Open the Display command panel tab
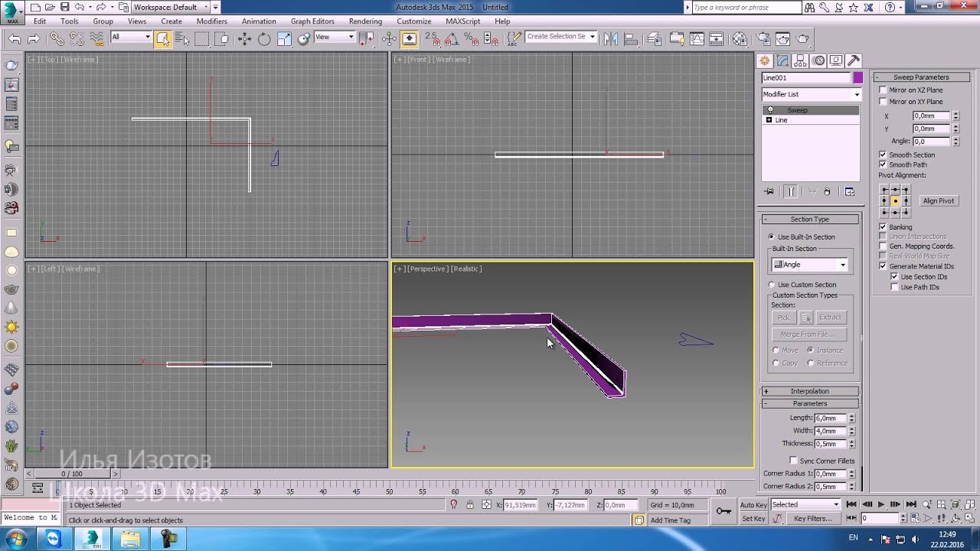The height and width of the screenshot is (551, 980). [x=836, y=61]
